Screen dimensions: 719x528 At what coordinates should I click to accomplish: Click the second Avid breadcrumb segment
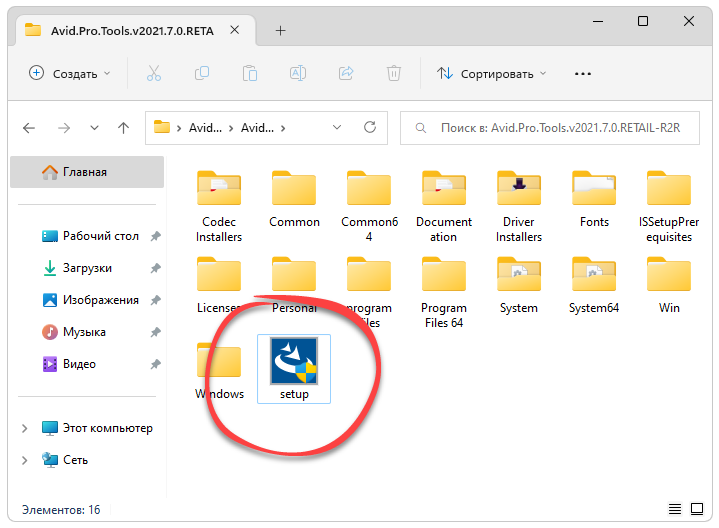coord(257,128)
